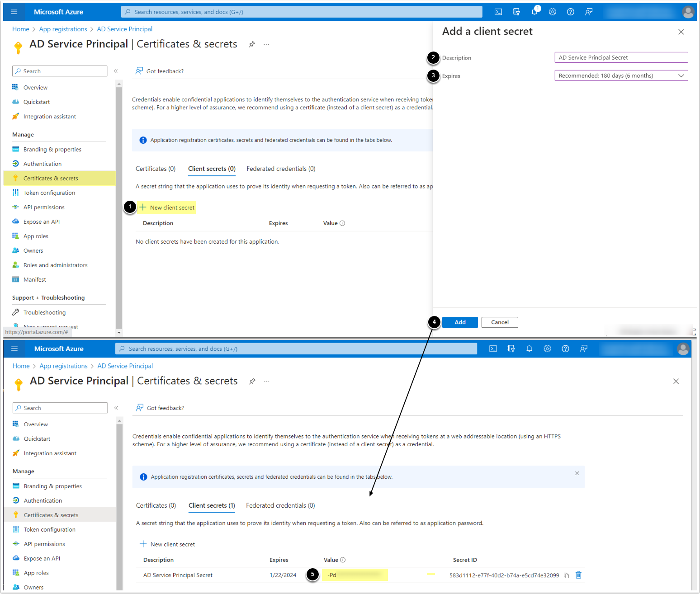The image size is (700, 594).
Task: Select the Client secrets (0) tab
Action: pyautogui.click(x=212, y=169)
